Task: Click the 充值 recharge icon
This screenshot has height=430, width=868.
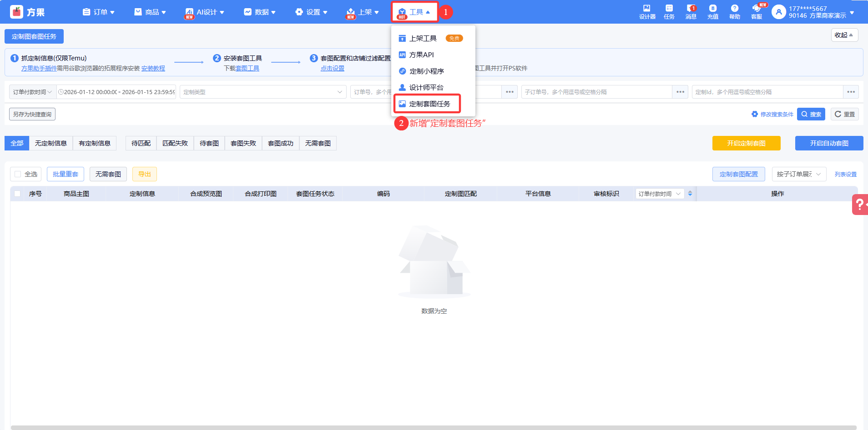Action: tap(712, 12)
